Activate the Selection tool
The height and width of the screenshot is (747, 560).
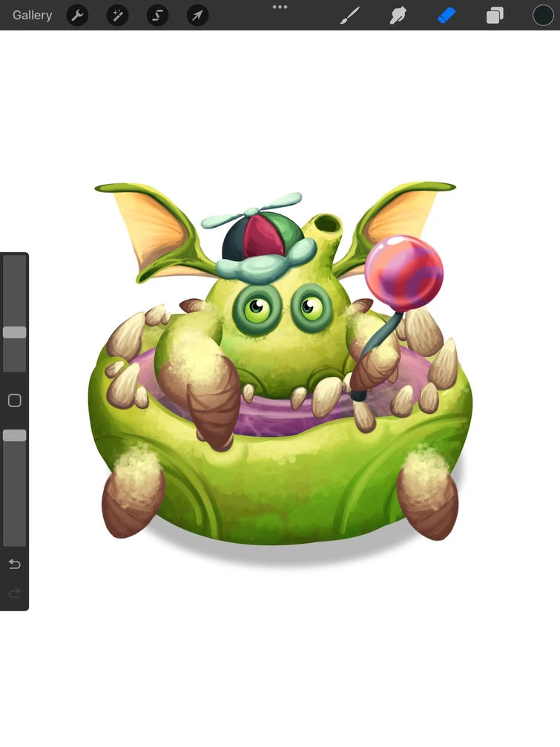click(x=157, y=16)
